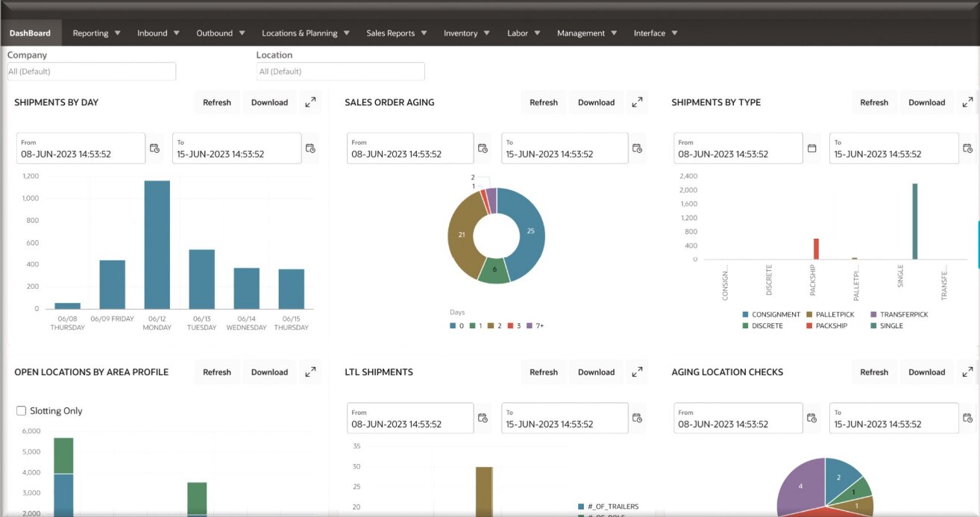Open the Inventory menu

tap(466, 34)
